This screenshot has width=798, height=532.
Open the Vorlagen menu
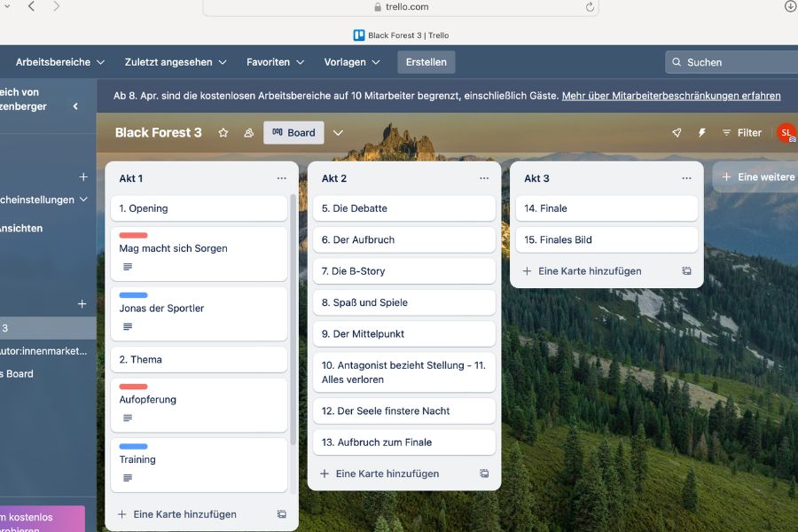[x=351, y=62]
